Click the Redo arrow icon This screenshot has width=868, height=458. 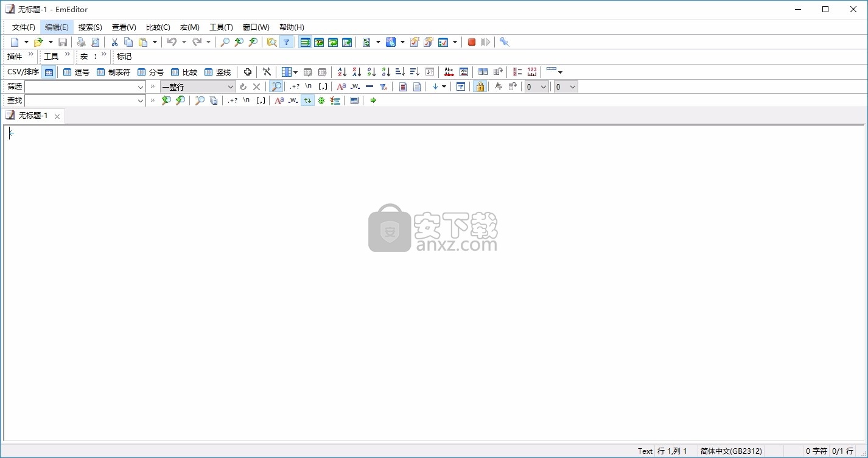pyautogui.click(x=197, y=42)
